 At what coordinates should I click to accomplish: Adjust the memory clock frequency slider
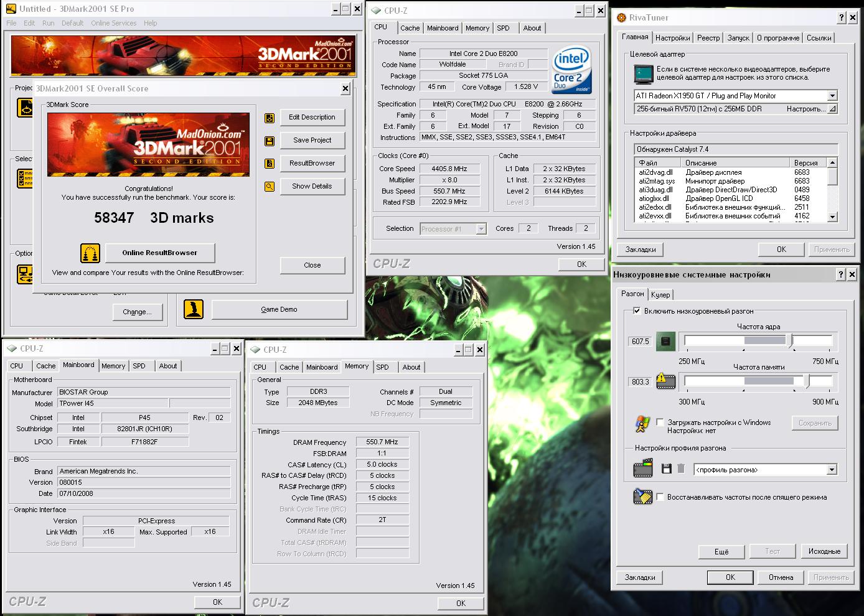pos(807,381)
